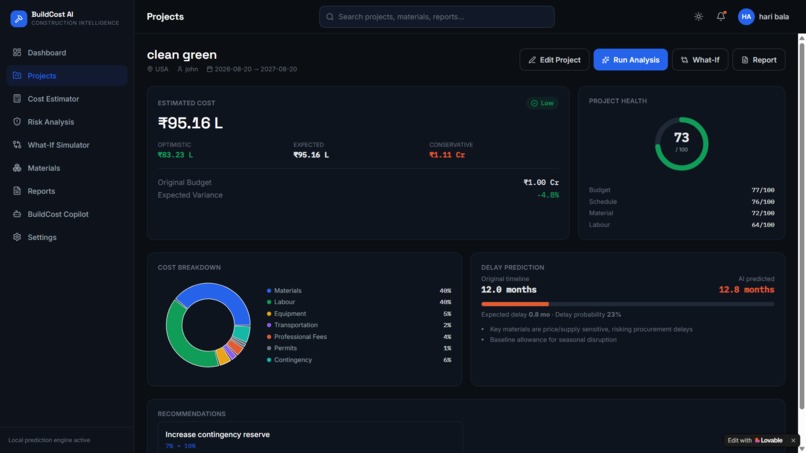Click the ₹95.16 L estimated cost value
This screenshot has height=453, width=806.
190,123
